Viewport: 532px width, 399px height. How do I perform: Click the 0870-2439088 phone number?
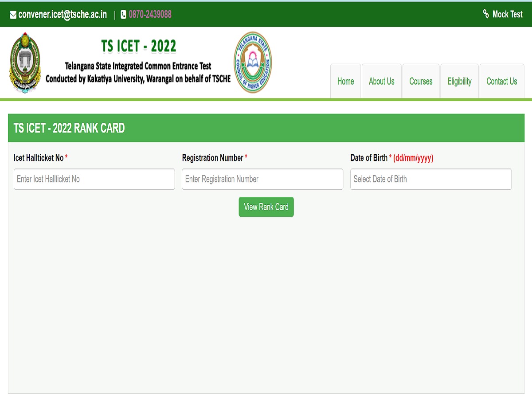150,15
